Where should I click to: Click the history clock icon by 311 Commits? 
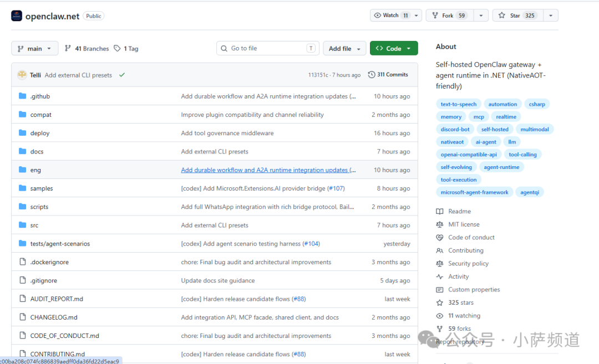[x=371, y=74]
